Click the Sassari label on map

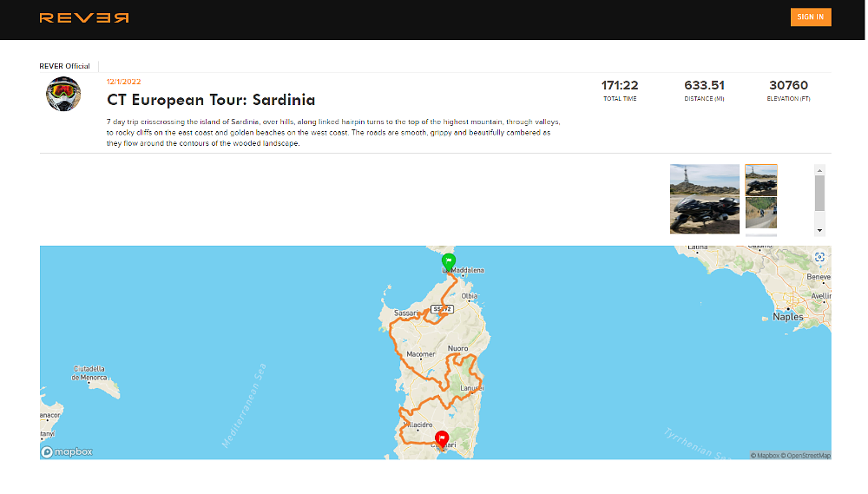tap(406, 313)
